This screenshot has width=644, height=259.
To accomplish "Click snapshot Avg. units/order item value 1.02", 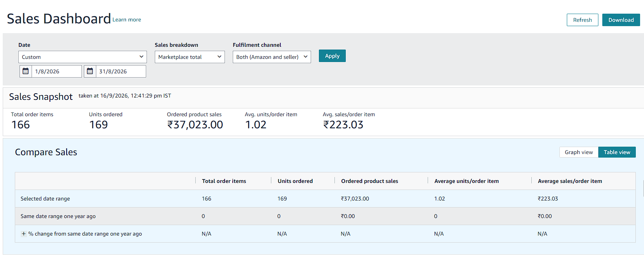I will click(256, 125).
